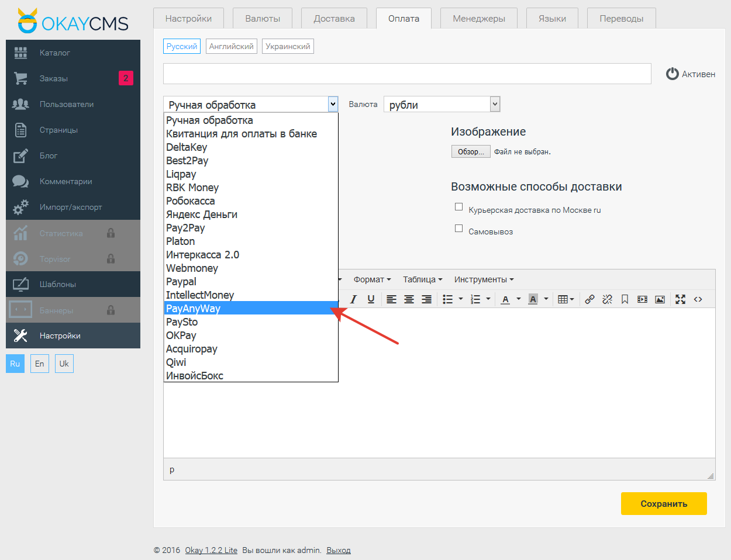The image size is (731, 560).
Task: Open source code view icon
Action: [698, 299]
